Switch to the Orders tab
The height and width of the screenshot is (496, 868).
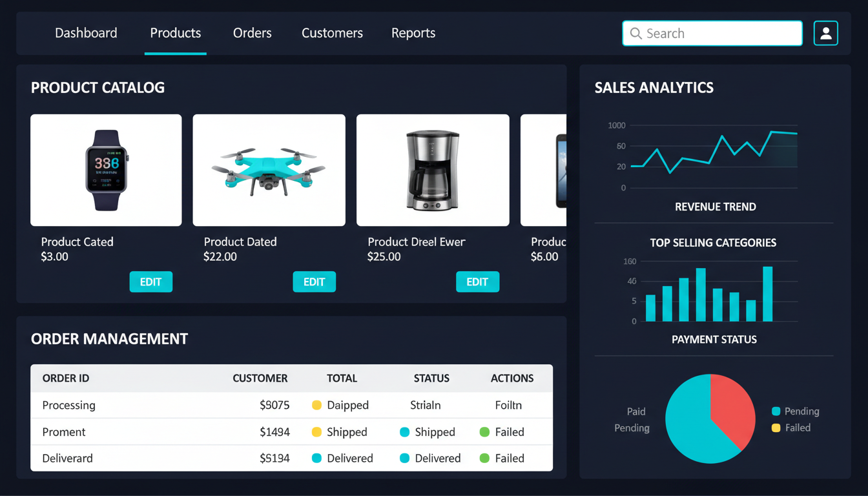pyautogui.click(x=252, y=33)
